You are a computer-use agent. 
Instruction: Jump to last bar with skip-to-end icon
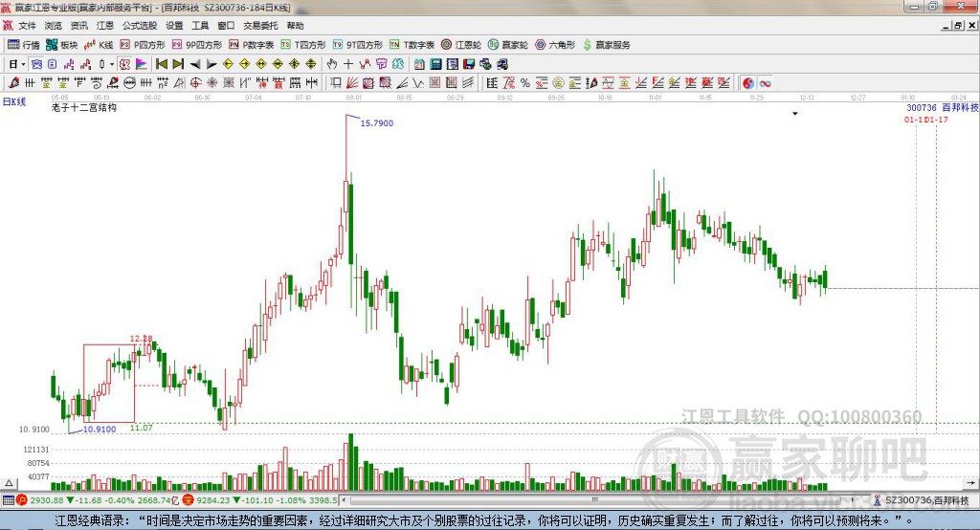pos(178,64)
